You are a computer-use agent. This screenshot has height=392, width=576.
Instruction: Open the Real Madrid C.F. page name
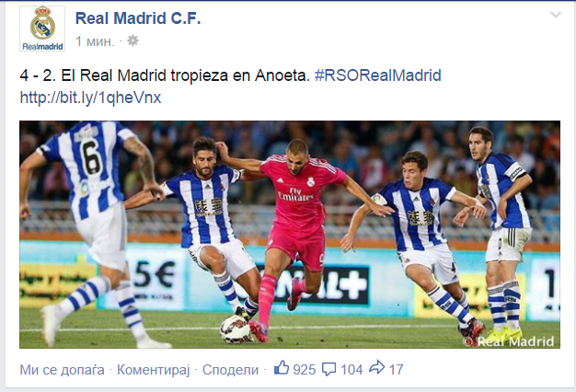(138, 18)
